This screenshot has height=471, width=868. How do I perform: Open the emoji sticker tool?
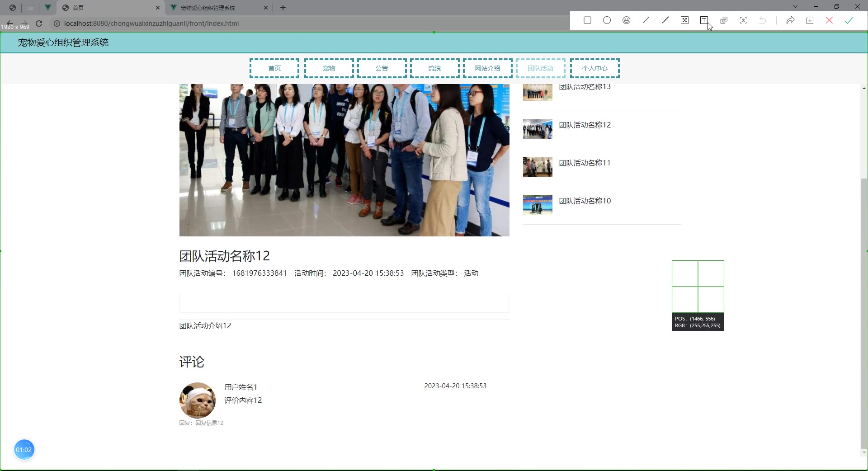[626, 20]
